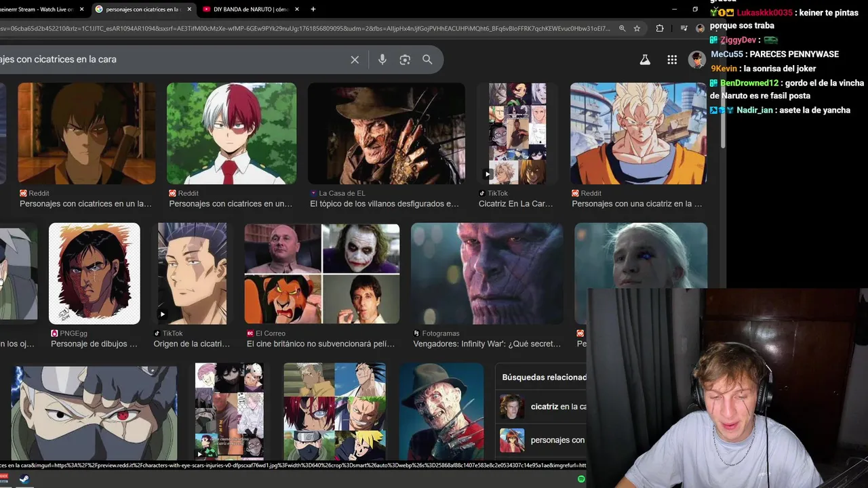Click username Lukaskkk0035 in chat

click(764, 13)
